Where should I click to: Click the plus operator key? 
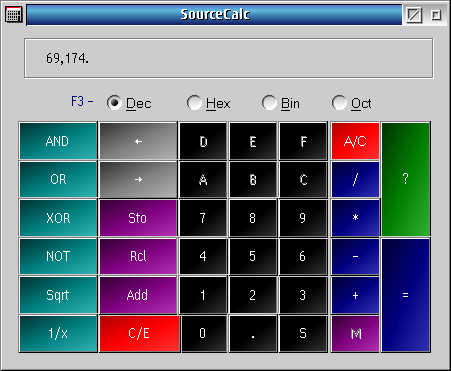(355, 295)
